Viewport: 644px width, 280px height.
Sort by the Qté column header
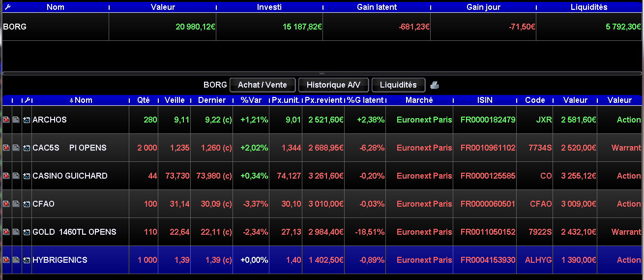tap(144, 100)
